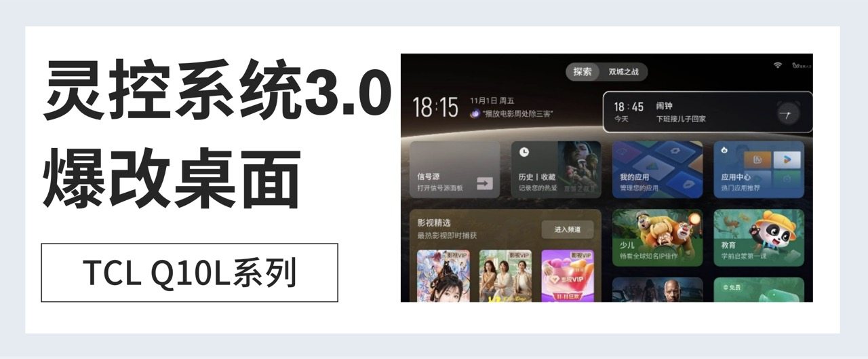
Task: Select the 探索 tab
Action: (x=583, y=72)
